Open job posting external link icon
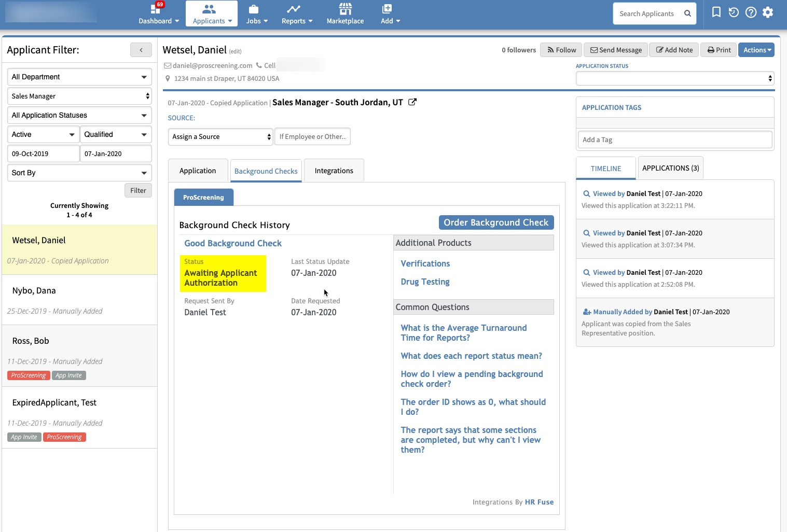The image size is (787, 532). coord(412,102)
